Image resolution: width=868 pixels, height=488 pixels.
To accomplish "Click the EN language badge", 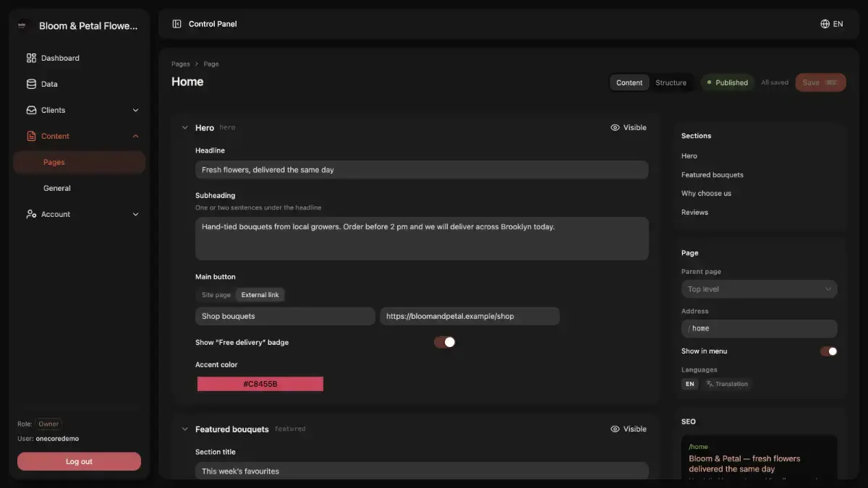I will tap(690, 384).
